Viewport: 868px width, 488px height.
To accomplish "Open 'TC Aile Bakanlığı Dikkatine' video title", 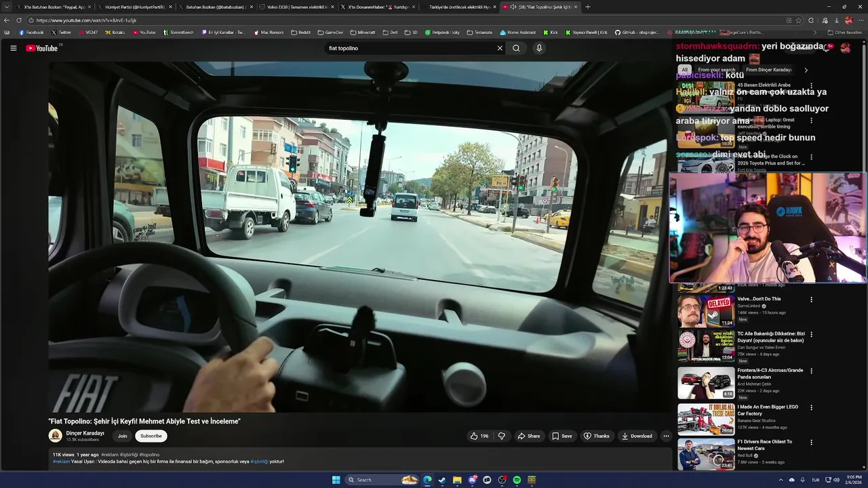I will [x=771, y=337].
